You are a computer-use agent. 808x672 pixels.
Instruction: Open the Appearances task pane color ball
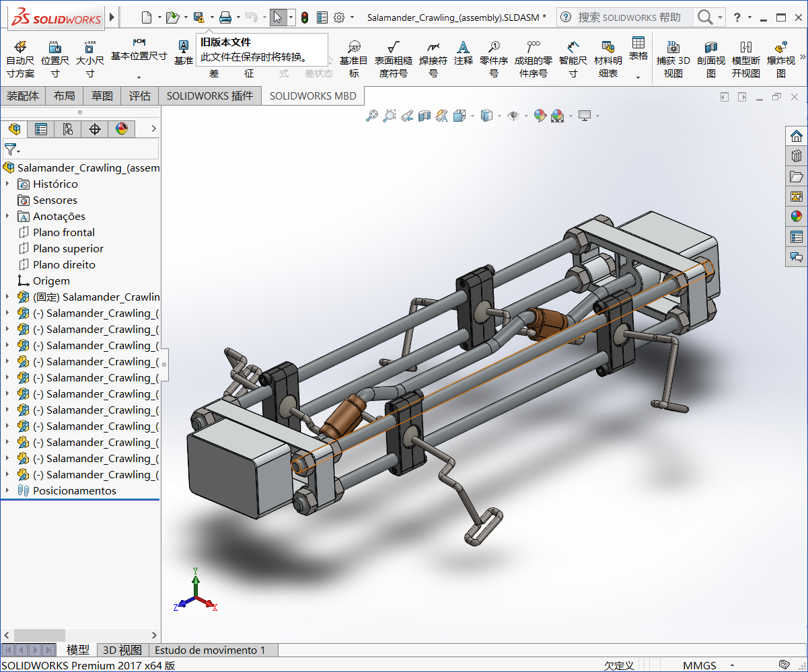(x=797, y=217)
